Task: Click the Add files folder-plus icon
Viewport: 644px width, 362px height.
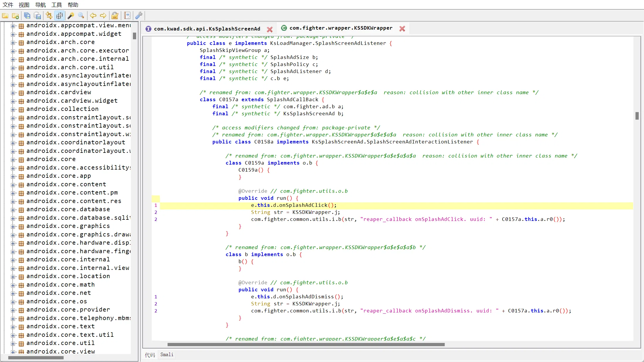Action: (x=15, y=16)
